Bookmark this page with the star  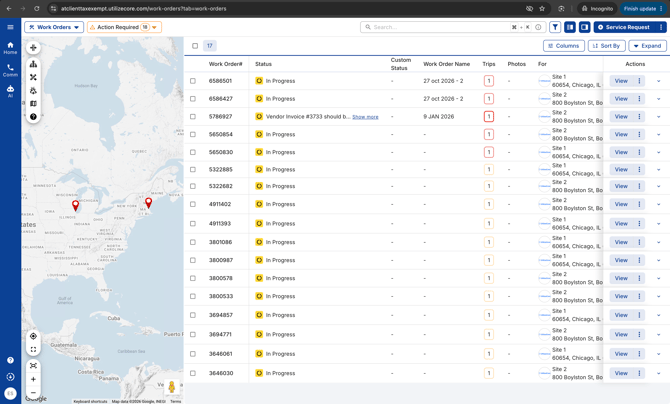click(542, 9)
